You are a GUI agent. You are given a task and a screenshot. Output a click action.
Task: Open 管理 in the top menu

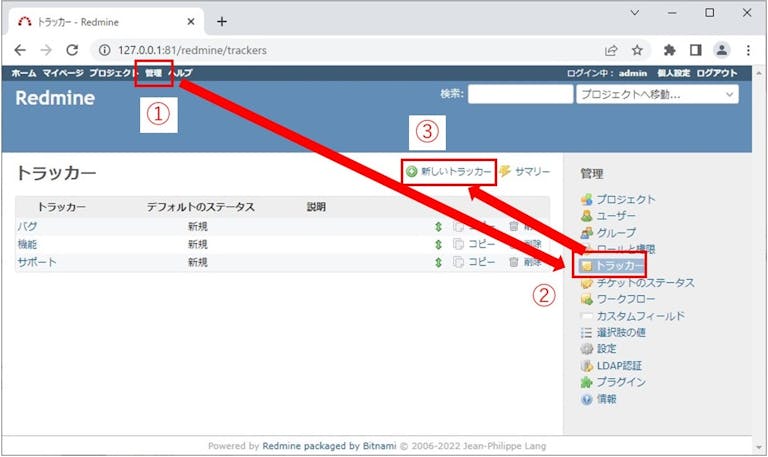(x=153, y=73)
